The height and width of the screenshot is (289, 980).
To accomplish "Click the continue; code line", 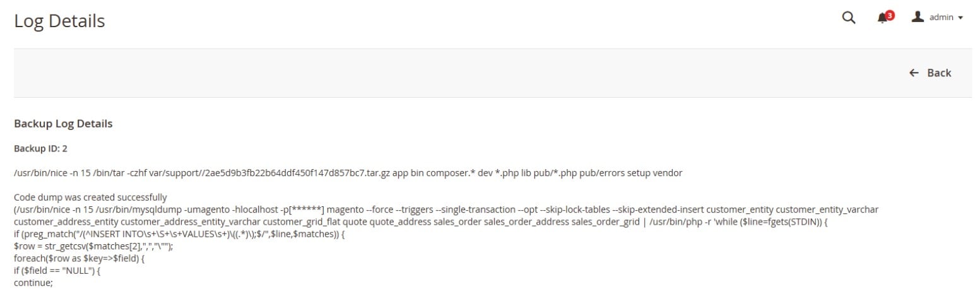I will (x=33, y=283).
